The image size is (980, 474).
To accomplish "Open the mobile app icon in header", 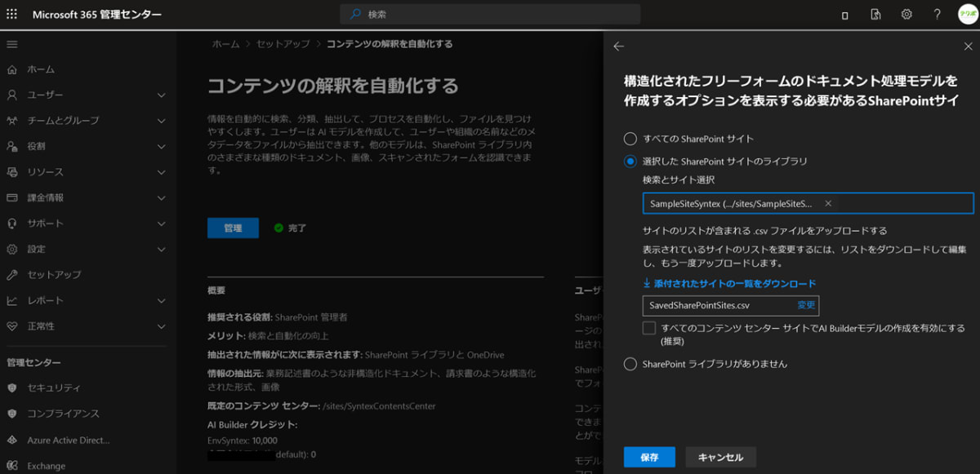I will point(844,15).
